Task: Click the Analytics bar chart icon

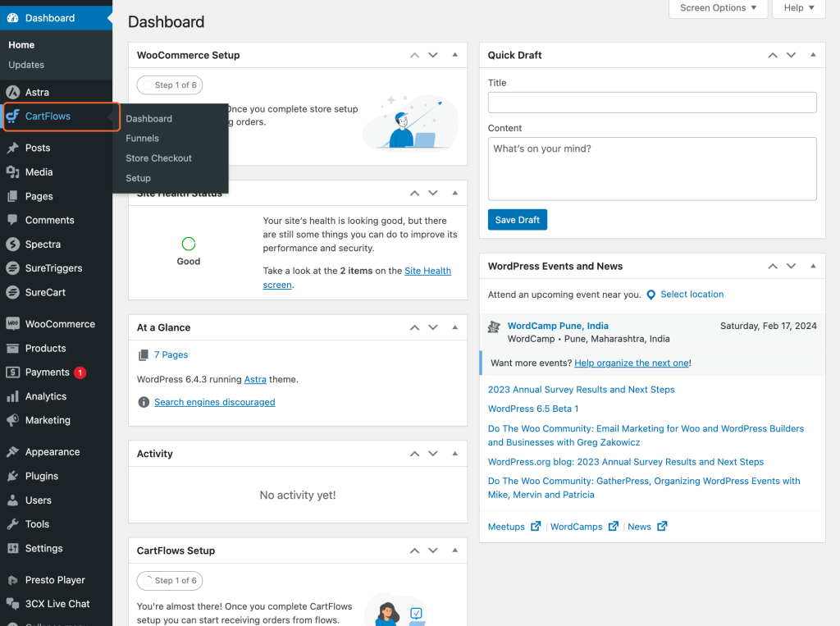Action: (12, 396)
